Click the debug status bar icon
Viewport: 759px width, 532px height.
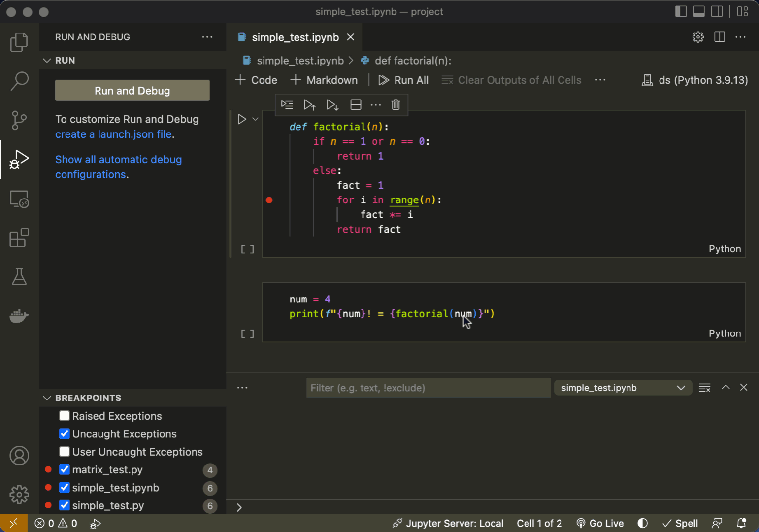tap(96, 523)
